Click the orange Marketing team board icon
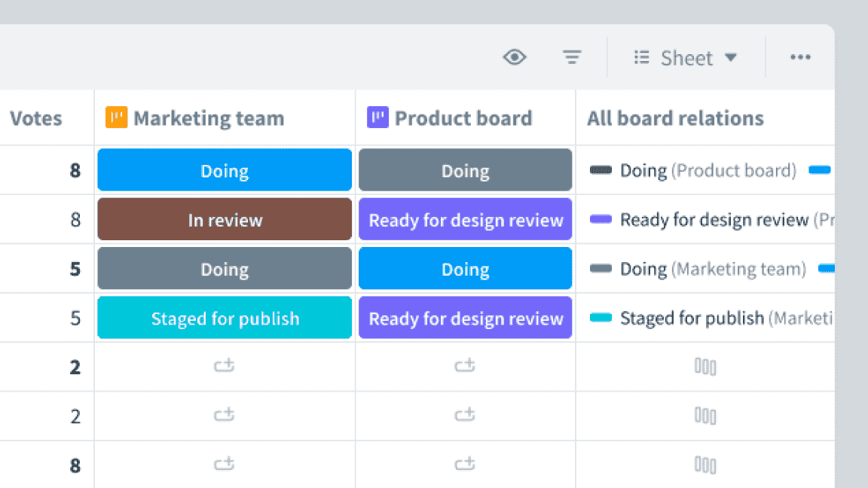 [116, 117]
